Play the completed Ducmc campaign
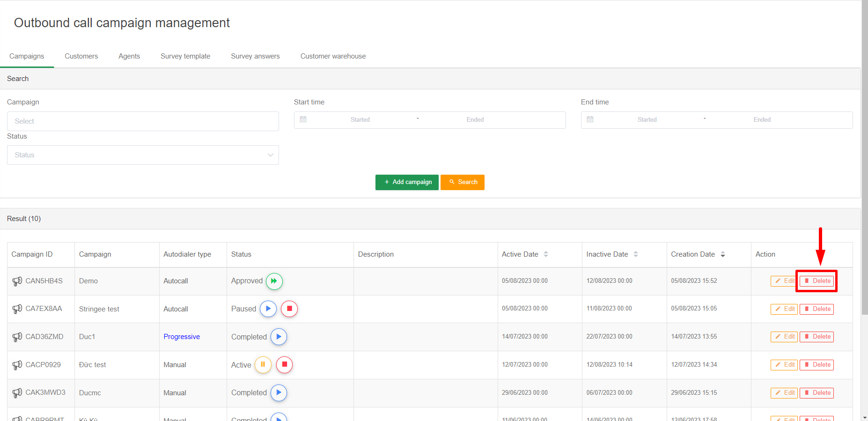Screen dimensions: 868x421 coord(279,393)
